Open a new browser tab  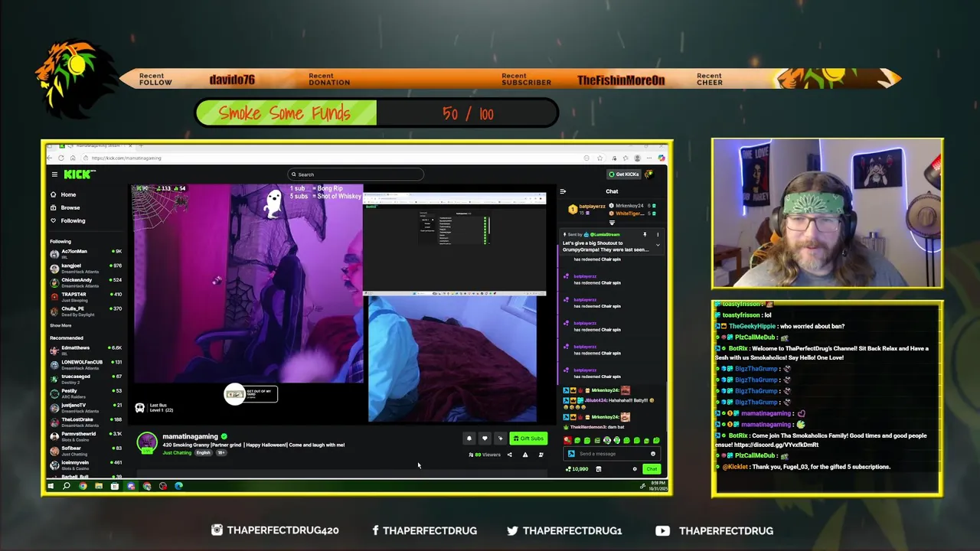click(141, 145)
